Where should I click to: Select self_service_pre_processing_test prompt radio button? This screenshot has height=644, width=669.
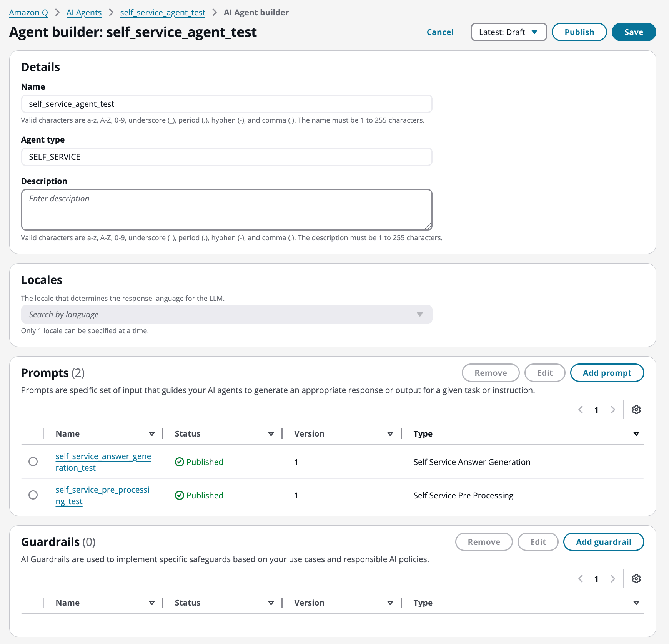pyautogui.click(x=33, y=495)
